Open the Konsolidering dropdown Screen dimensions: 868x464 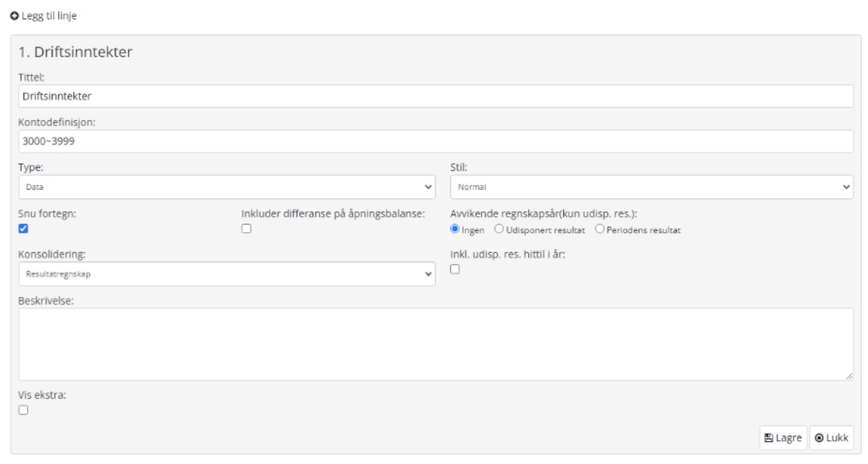(227, 274)
